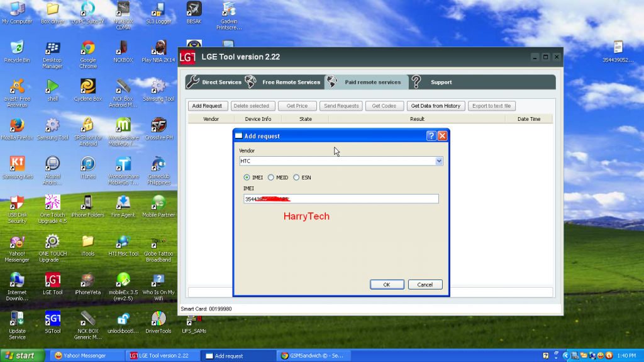Click Get Data from History button
This screenshot has width=644, height=362.
(436, 106)
